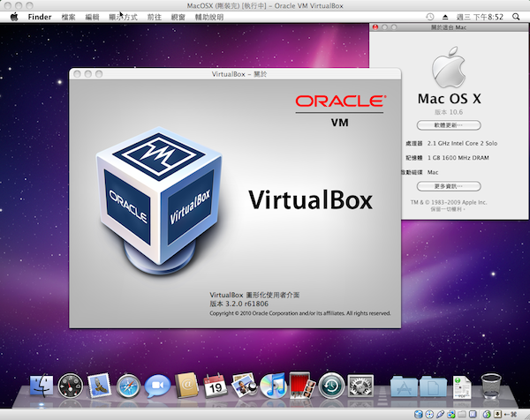Click the Time Machine menu bar icon
Screen dimensions: 530x420
tap(429, 17)
